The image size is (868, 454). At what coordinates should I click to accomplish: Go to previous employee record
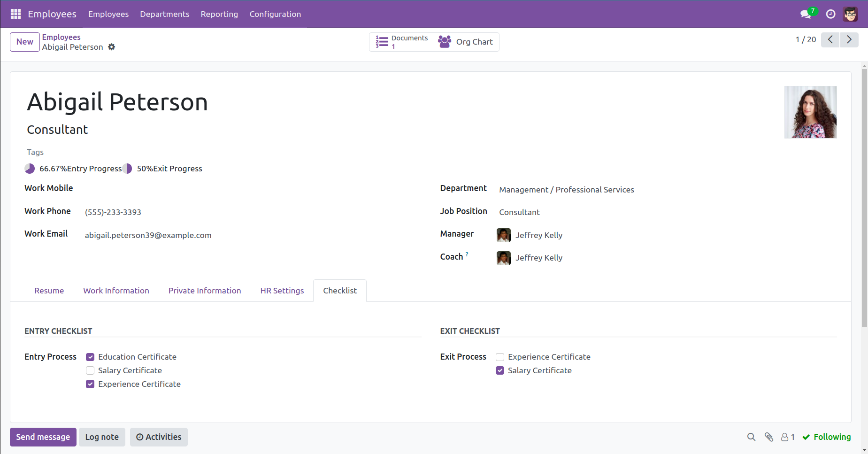tap(830, 39)
